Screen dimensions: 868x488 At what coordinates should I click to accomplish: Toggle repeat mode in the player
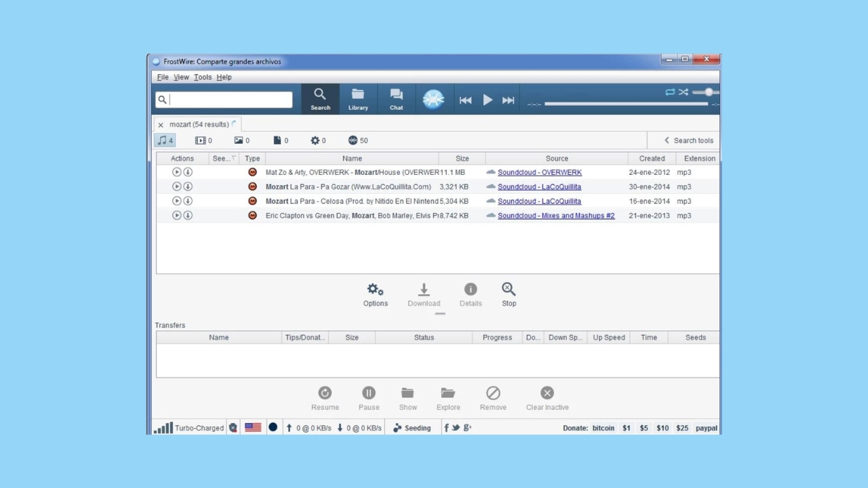pos(670,92)
